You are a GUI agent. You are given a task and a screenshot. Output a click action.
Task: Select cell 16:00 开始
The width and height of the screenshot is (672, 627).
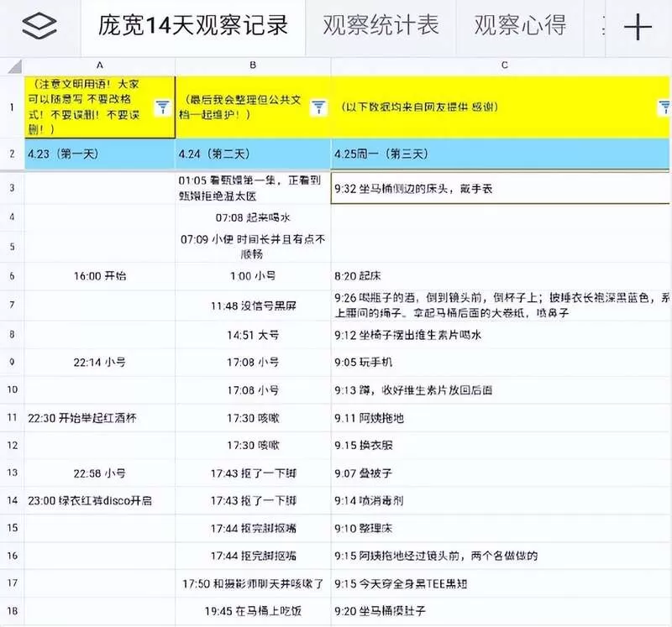tap(99, 276)
